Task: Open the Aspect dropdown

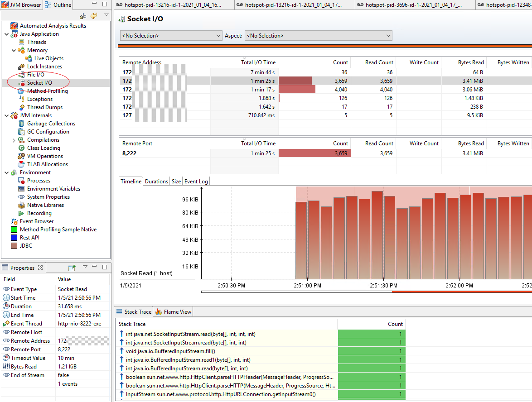Action: (x=318, y=36)
